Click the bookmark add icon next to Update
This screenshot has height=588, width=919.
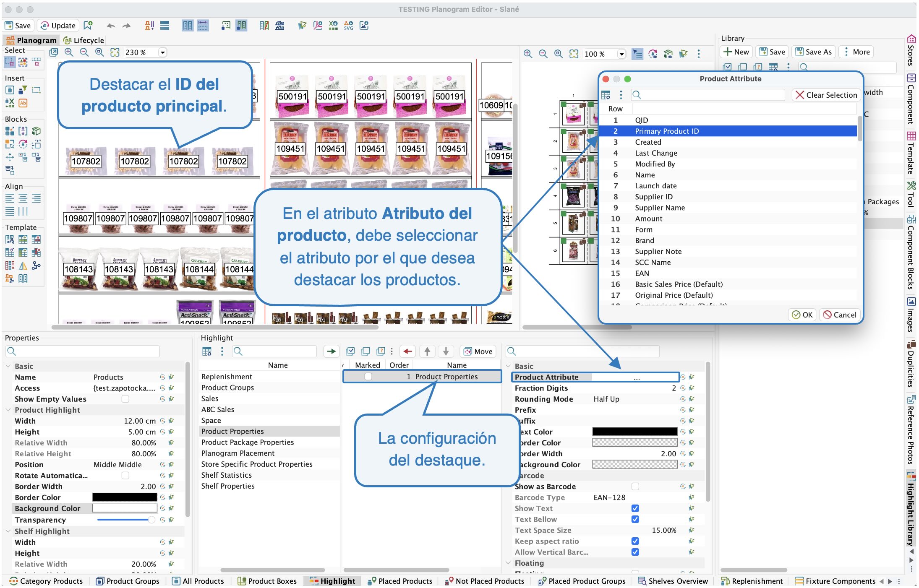88,26
